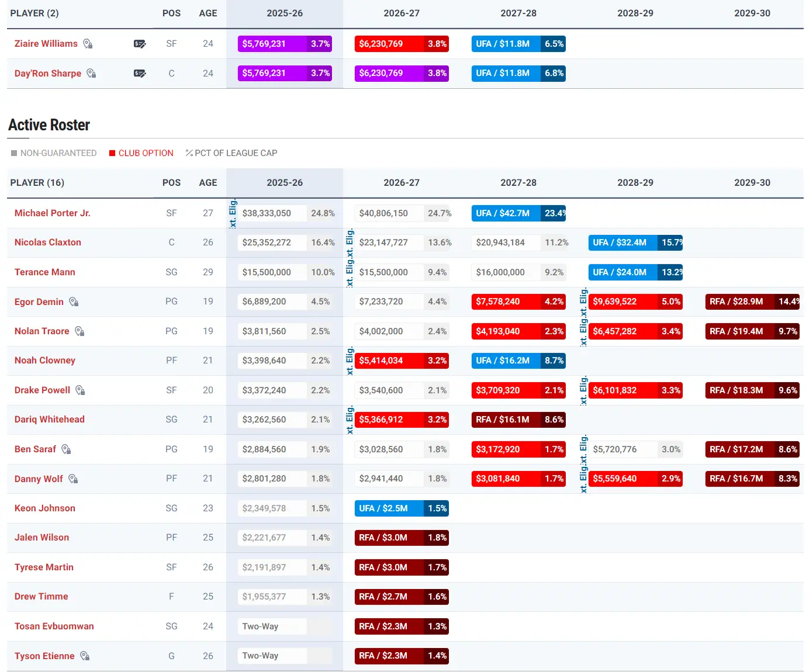Image resolution: width=806 pixels, height=672 pixels.
Task: Sort Active Roster by PLAYER (16) header
Action: 37,183
